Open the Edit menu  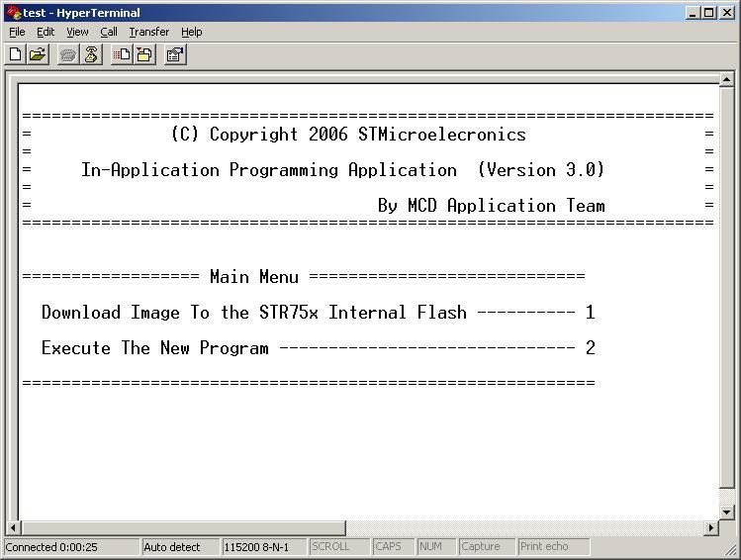46,32
